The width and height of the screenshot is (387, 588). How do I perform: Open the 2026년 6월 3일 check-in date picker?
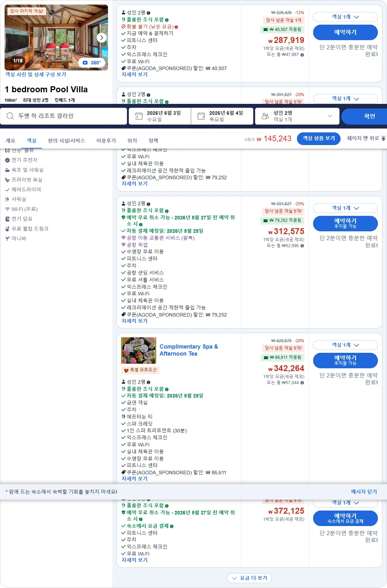(160, 116)
